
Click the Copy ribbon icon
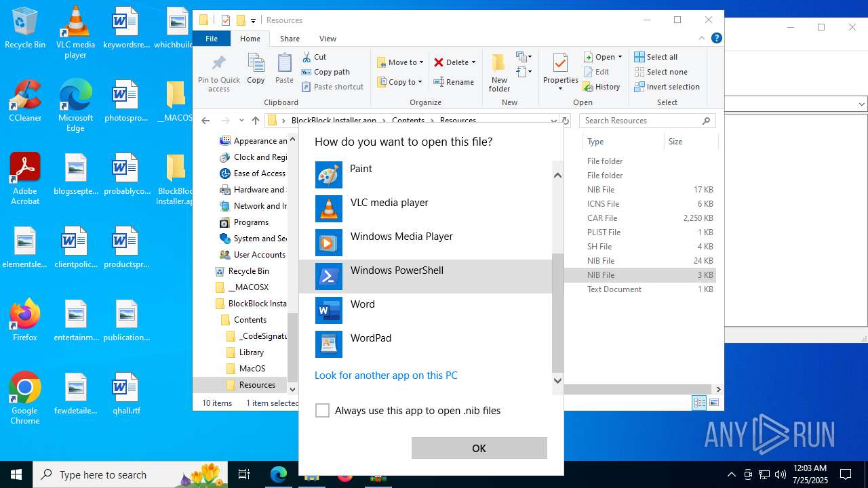256,69
